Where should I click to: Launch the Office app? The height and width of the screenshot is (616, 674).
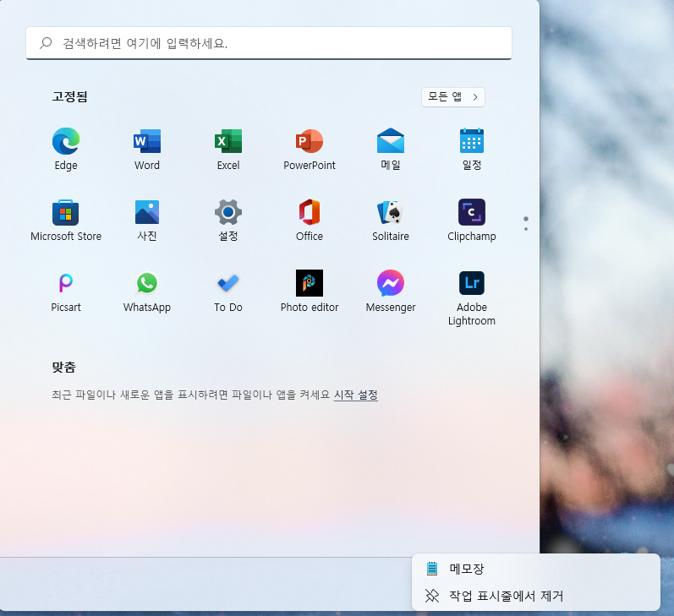[x=310, y=221]
